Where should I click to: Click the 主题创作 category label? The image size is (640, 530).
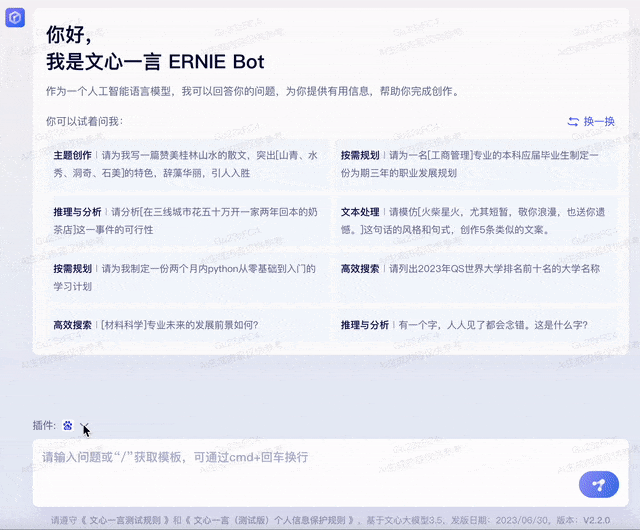click(x=73, y=156)
